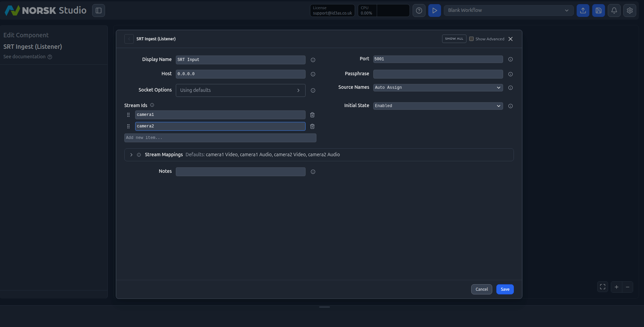
Task: Click the Passphrase input field
Action: click(x=438, y=74)
